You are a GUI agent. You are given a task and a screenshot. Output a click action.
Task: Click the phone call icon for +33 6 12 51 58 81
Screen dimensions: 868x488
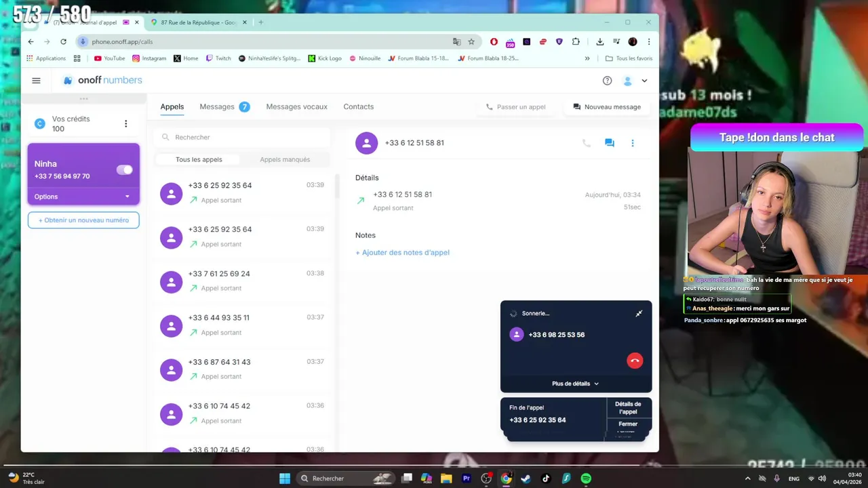pyautogui.click(x=587, y=143)
